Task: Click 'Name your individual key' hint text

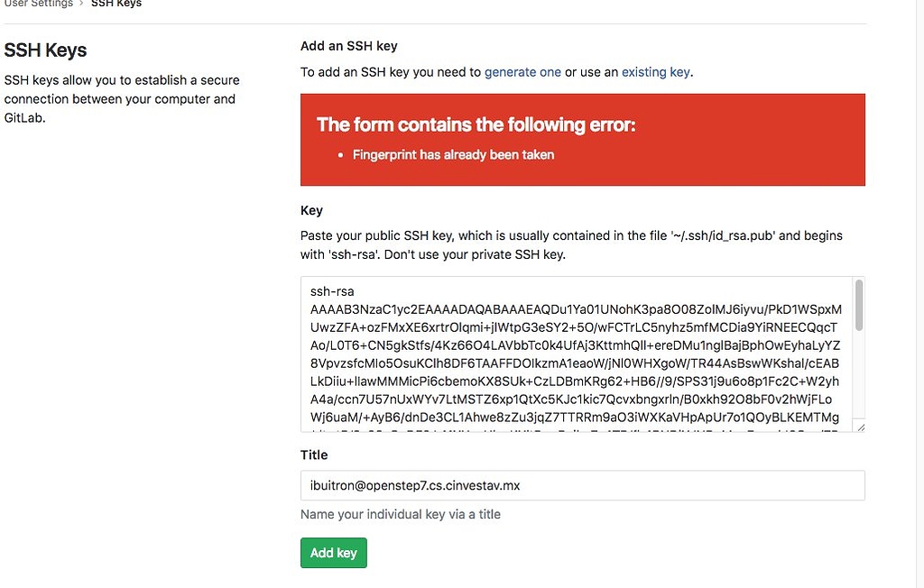Action: tap(400, 515)
